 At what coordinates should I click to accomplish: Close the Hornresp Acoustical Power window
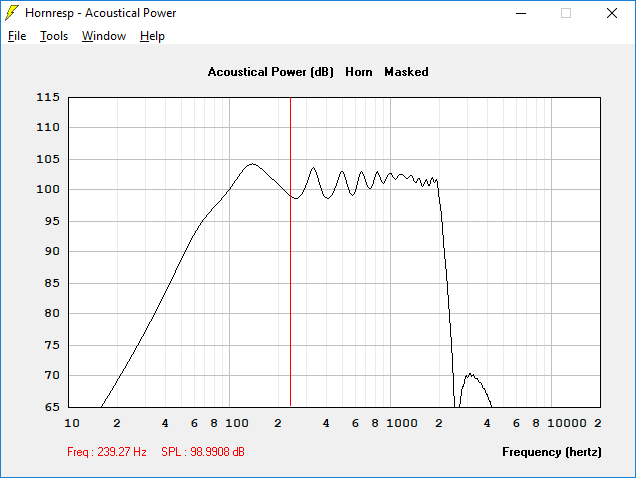[x=612, y=13]
